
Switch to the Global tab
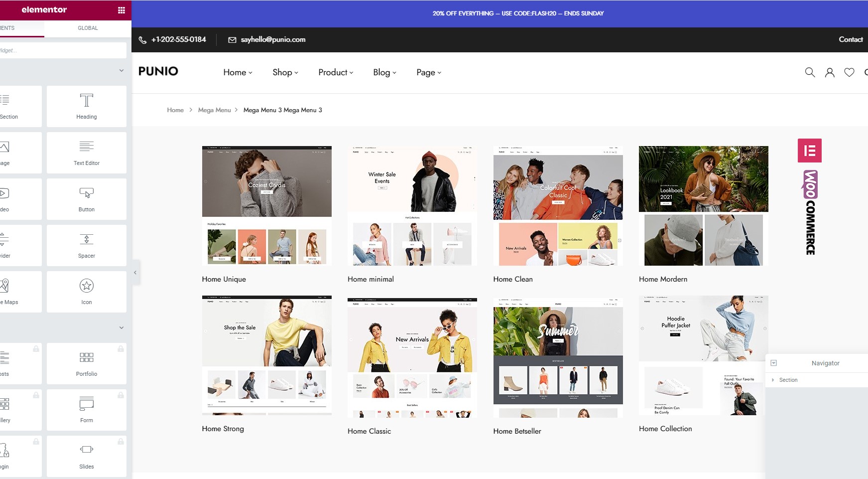(88, 28)
